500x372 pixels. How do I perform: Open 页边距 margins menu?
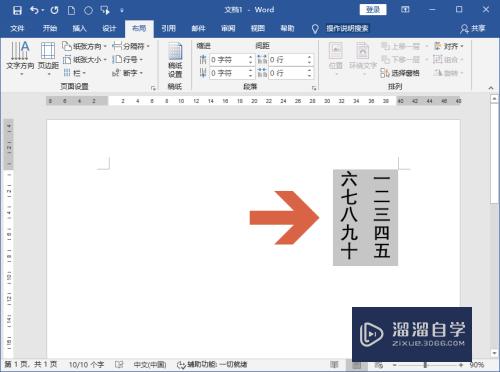(48, 57)
